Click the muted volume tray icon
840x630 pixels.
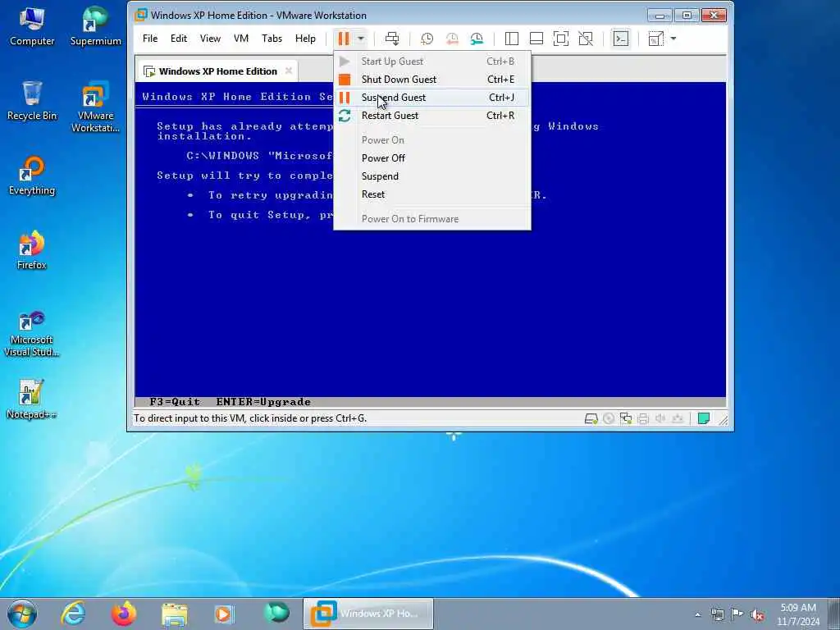757,615
